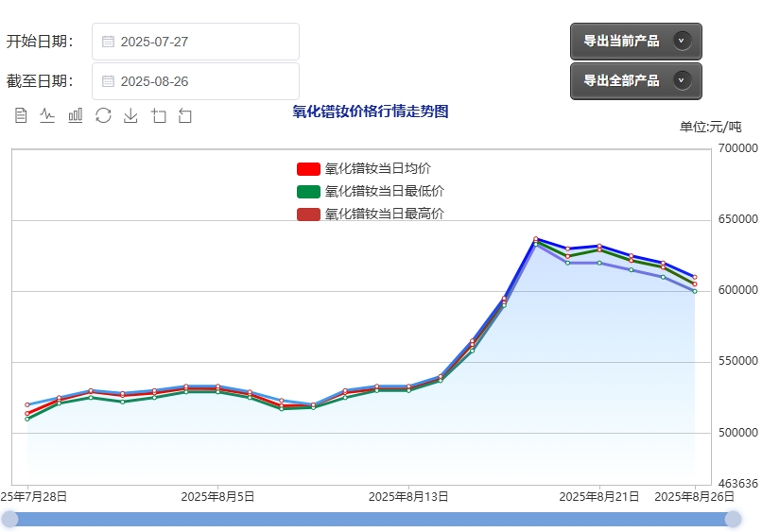Click the 2025年8月5日 axis label

coord(217,496)
